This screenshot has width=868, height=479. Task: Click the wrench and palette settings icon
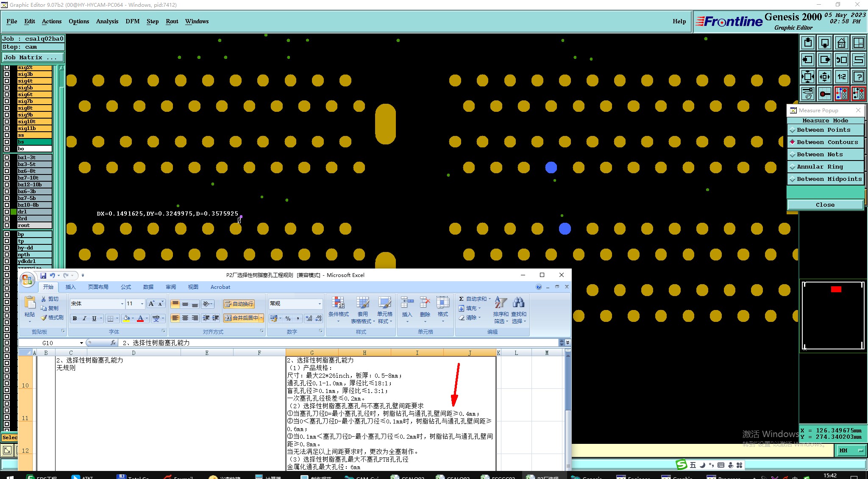(808, 94)
